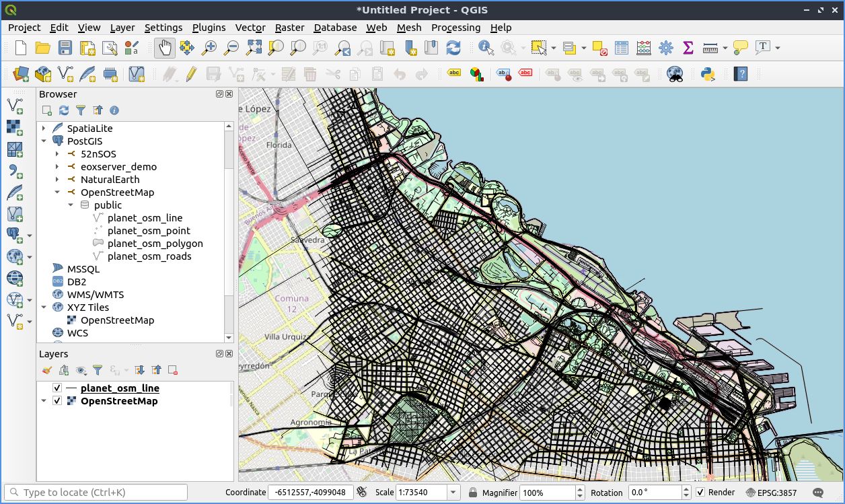The height and width of the screenshot is (504, 845).
Task: Open the field calculator abacus icon
Action: pyautogui.click(x=644, y=48)
